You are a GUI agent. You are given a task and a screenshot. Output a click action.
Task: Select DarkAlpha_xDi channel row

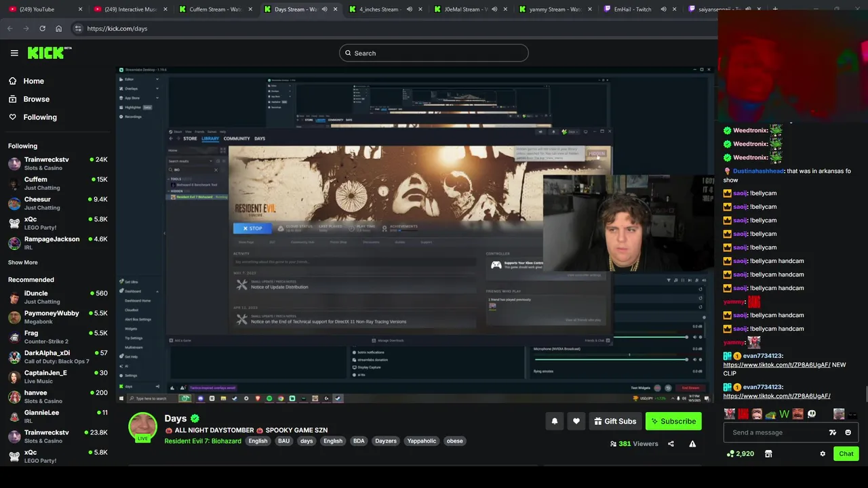(x=58, y=357)
